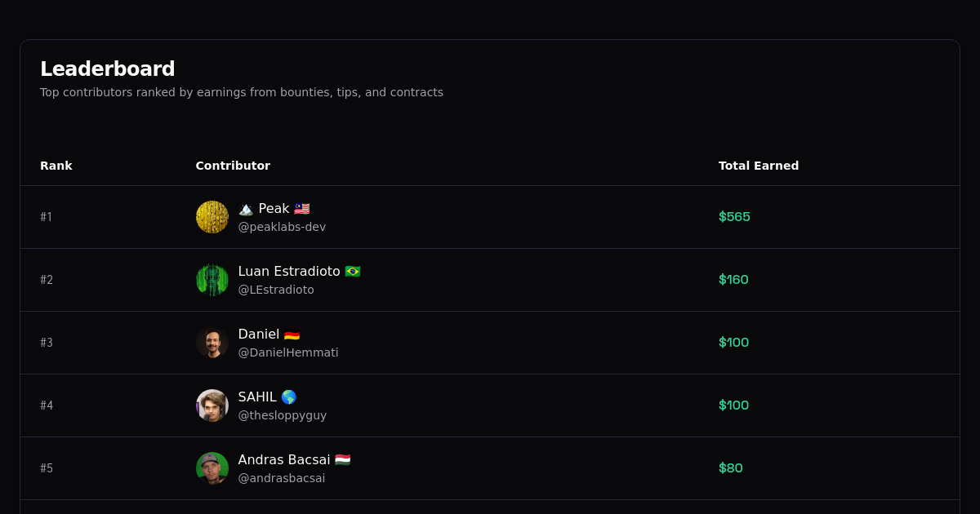Sort by the Total Earned column header
Screen dimensions: 980x514
(759, 166)
